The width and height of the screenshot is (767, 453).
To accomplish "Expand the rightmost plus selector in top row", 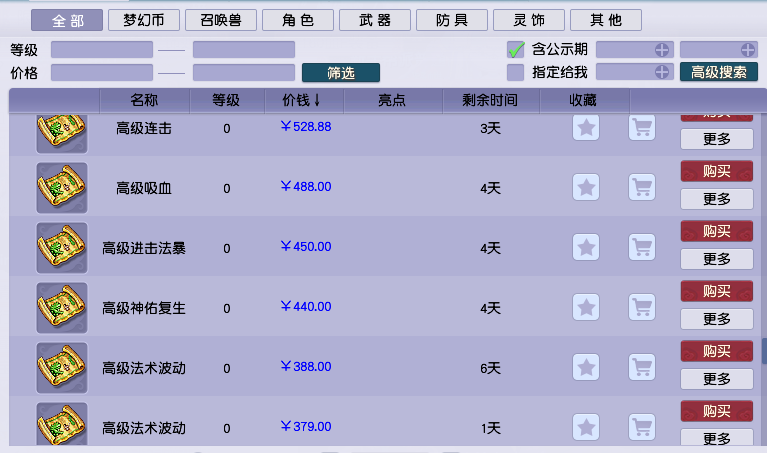I will point(748,49).
